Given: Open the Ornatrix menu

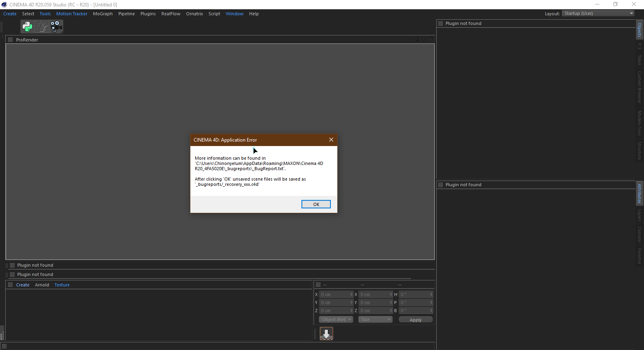Looking at the screenshot, I should coord(194,14).
